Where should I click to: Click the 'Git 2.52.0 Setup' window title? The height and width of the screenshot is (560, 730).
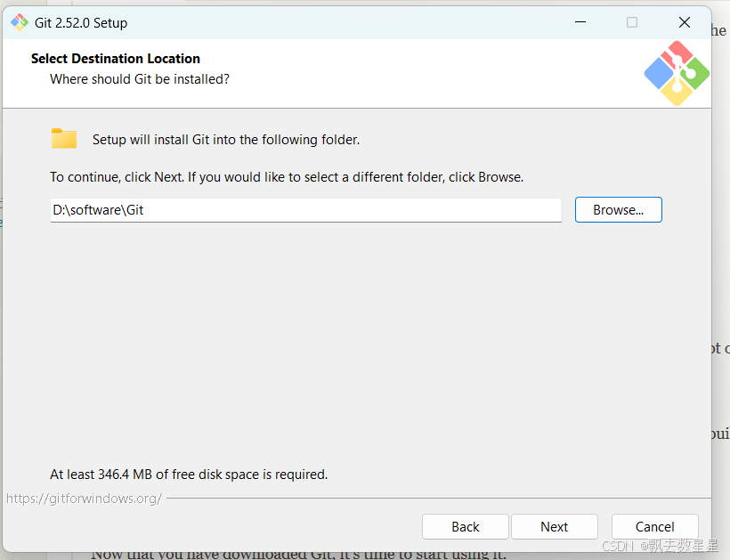click(81, 23)
